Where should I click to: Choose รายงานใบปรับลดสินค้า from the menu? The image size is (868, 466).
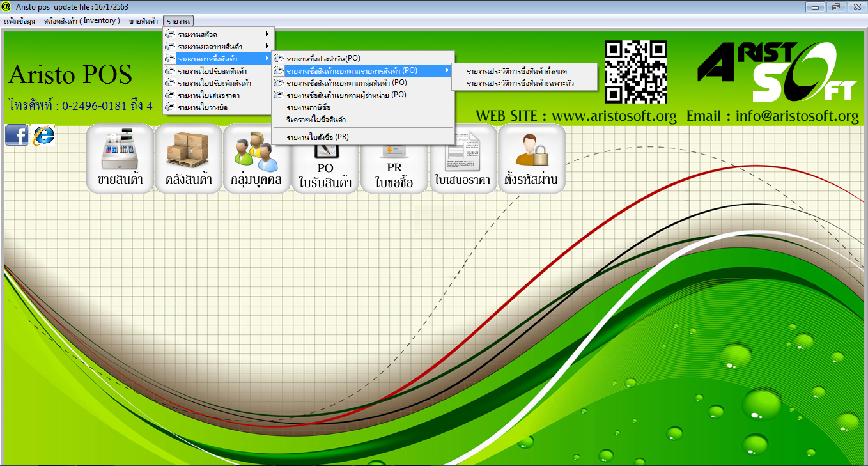(219, 71)
